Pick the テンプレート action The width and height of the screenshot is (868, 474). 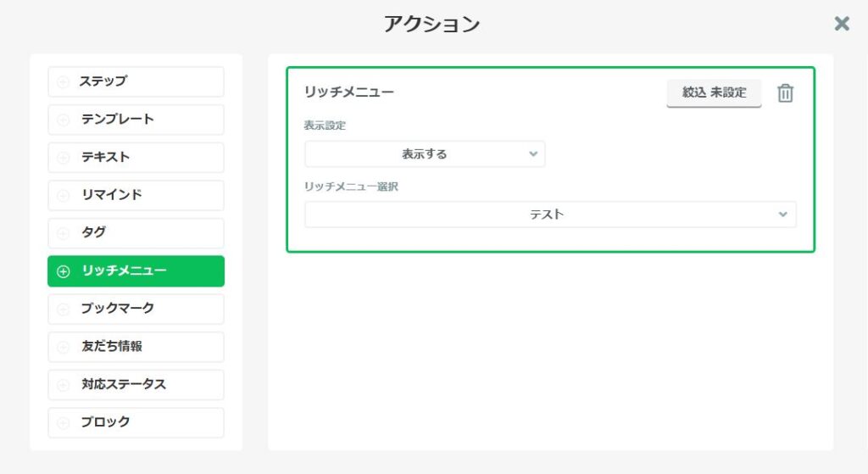pos(136,120)
